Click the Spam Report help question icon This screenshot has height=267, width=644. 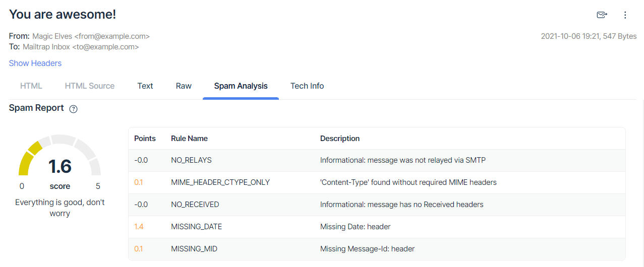[x=73, y=109]
